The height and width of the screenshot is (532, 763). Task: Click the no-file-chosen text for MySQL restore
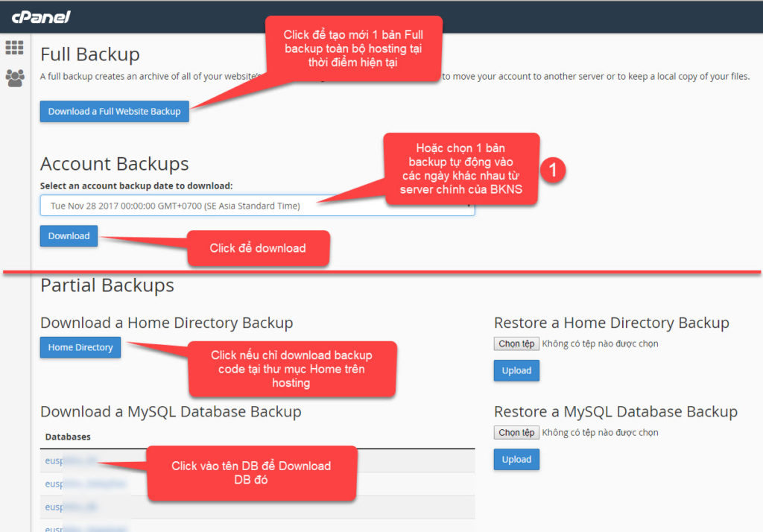click(600, 432)
